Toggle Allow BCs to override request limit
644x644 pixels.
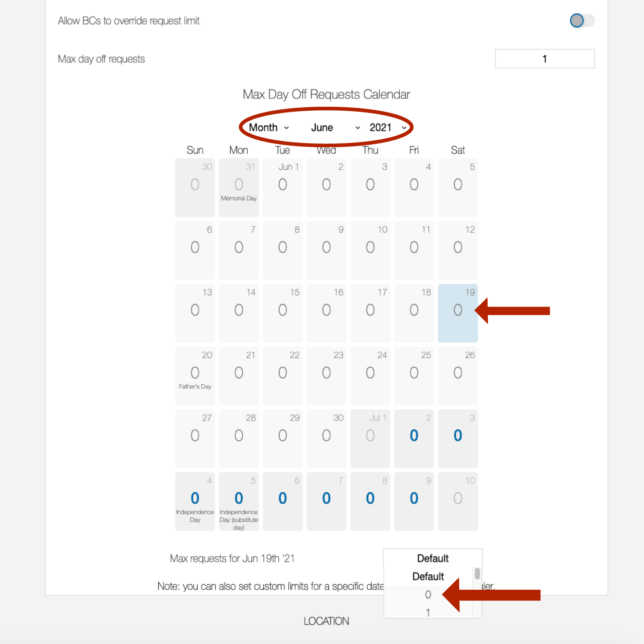coord(582,20)
